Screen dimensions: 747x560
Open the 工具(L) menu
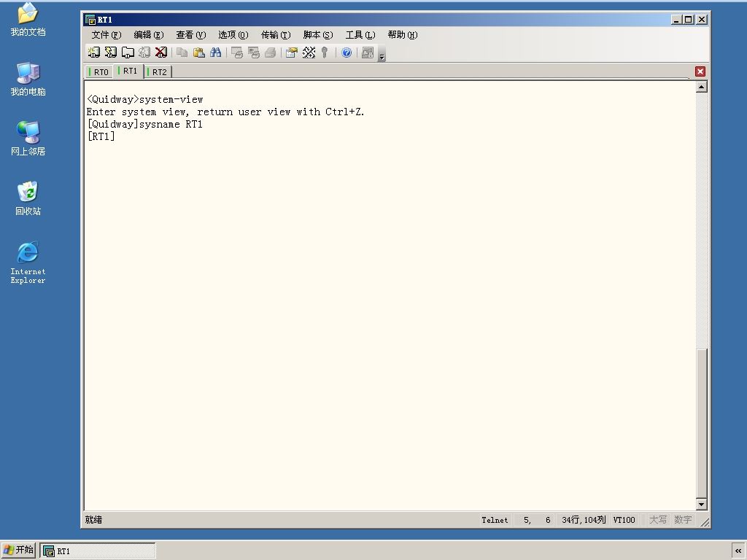click(x=360, y=35)
